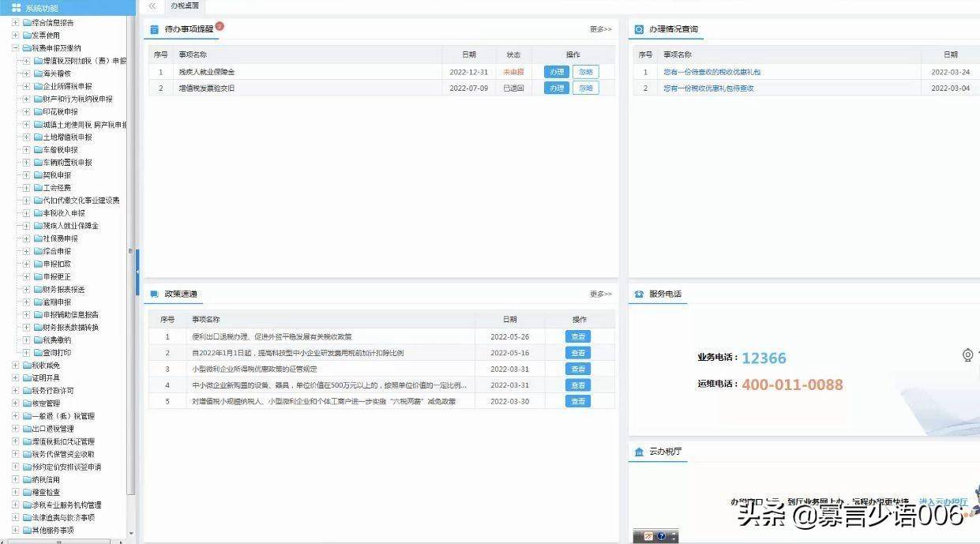
Task: Click 查看 for 小型微利企业所得税优惠政策 row
Action: point(578,369)
